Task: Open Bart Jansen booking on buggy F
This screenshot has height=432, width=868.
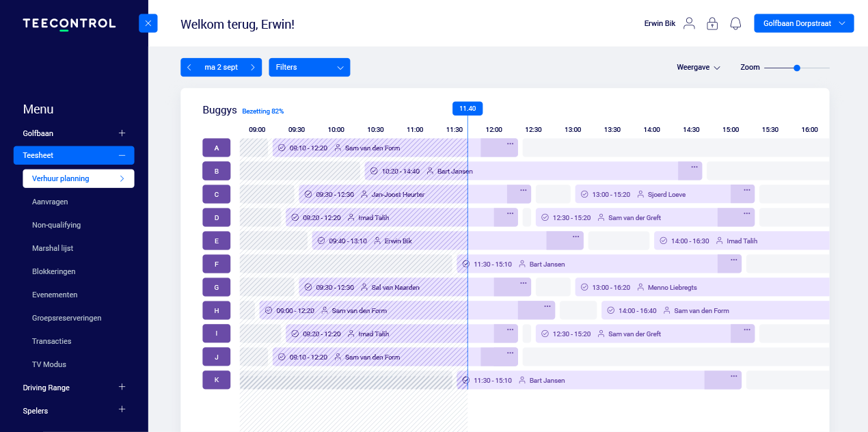Action: coord(599,264)
